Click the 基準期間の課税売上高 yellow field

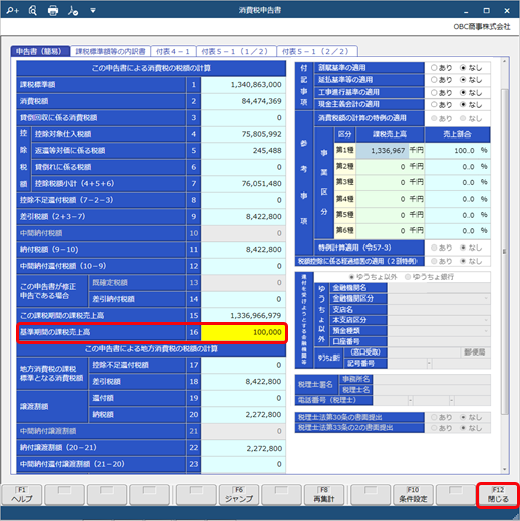243,332
